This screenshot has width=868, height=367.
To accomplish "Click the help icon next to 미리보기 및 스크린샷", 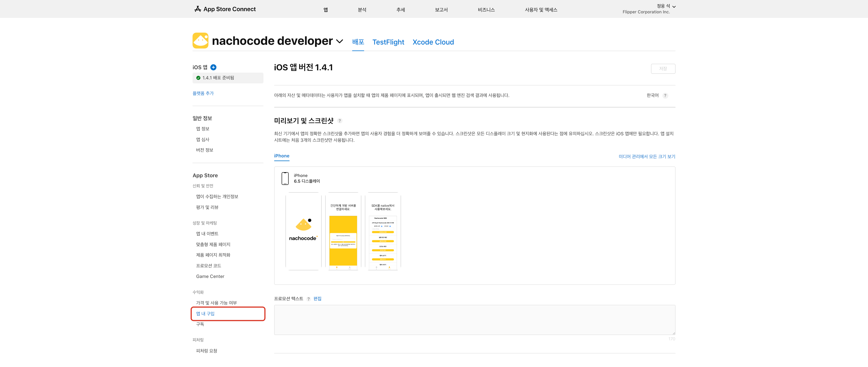I will coord(340,121).
